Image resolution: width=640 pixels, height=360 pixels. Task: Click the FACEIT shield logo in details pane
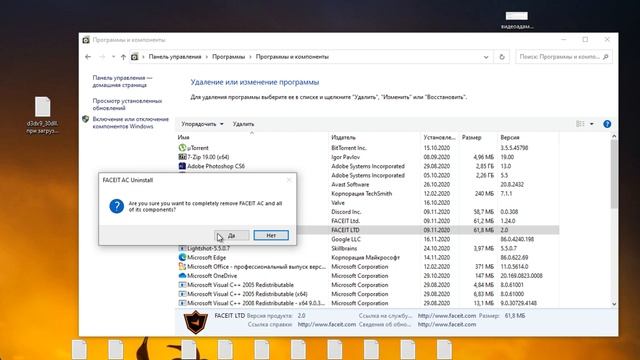(196, 322)
